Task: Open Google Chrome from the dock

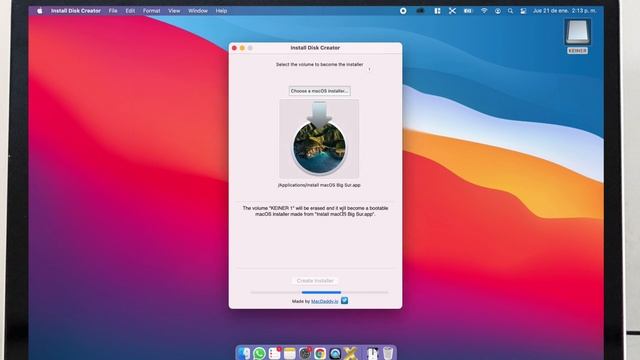Action: pos(320,353)
